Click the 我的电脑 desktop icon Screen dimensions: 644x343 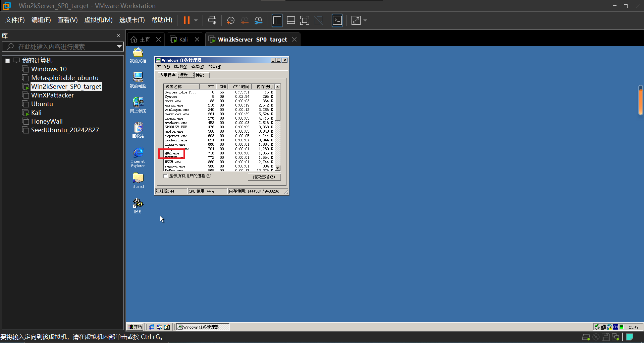coord(138,80)
